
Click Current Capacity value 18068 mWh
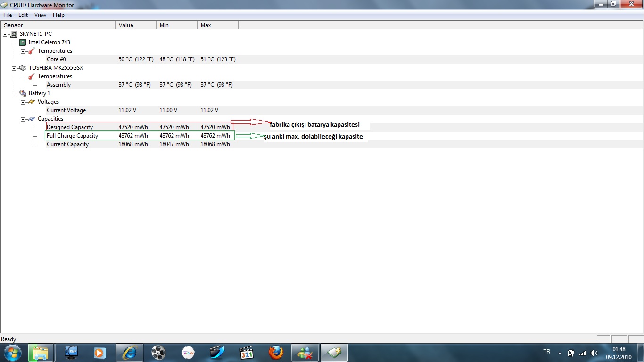[x=133, y=144]
